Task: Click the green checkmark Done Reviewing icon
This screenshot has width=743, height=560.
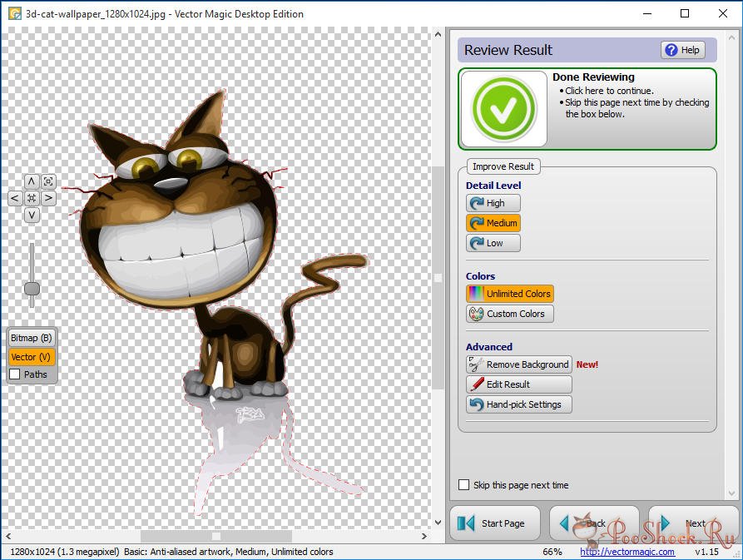Action: [x=504, y=109]
